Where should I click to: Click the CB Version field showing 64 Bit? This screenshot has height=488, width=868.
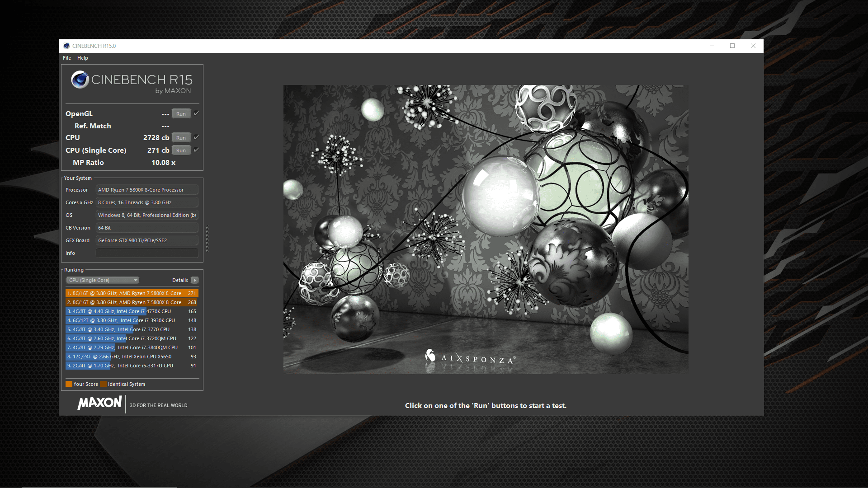[x=147, y=228]
